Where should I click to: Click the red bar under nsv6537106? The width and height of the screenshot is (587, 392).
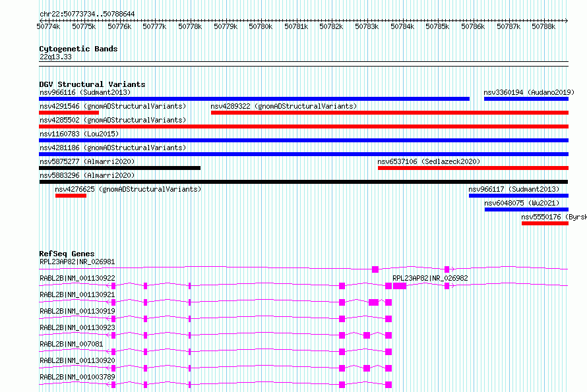473,168
